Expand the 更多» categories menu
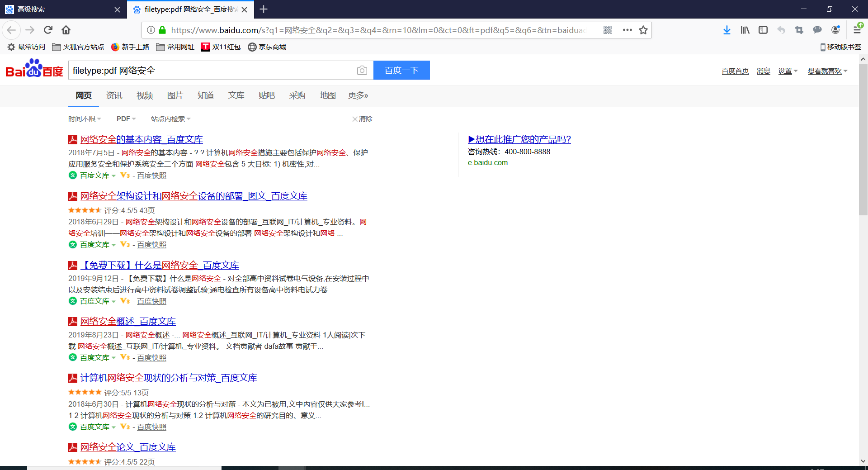Viewport: 868px width, 470px height. 358,95
